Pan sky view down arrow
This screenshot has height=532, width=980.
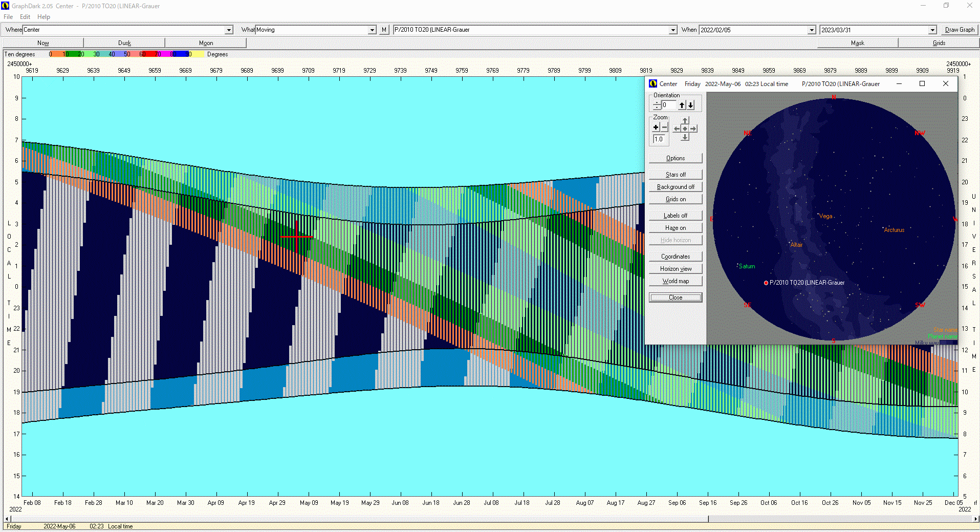point(685,137)
